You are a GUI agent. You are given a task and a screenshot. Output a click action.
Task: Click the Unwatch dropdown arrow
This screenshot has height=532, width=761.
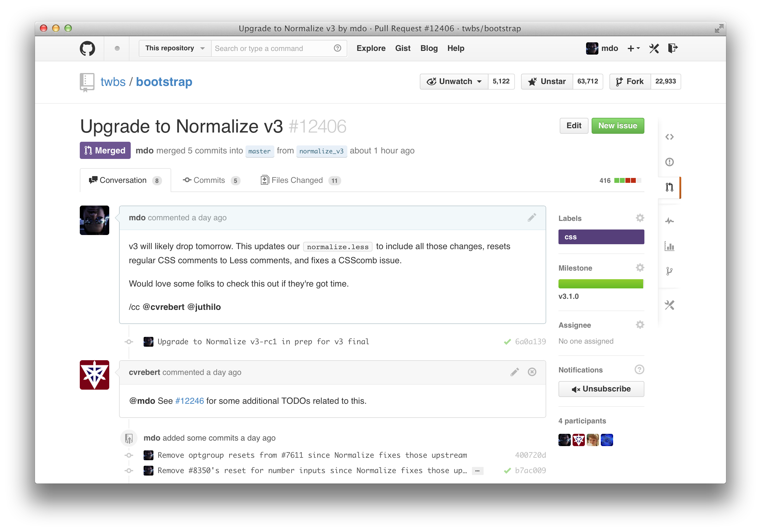point(478,81)
